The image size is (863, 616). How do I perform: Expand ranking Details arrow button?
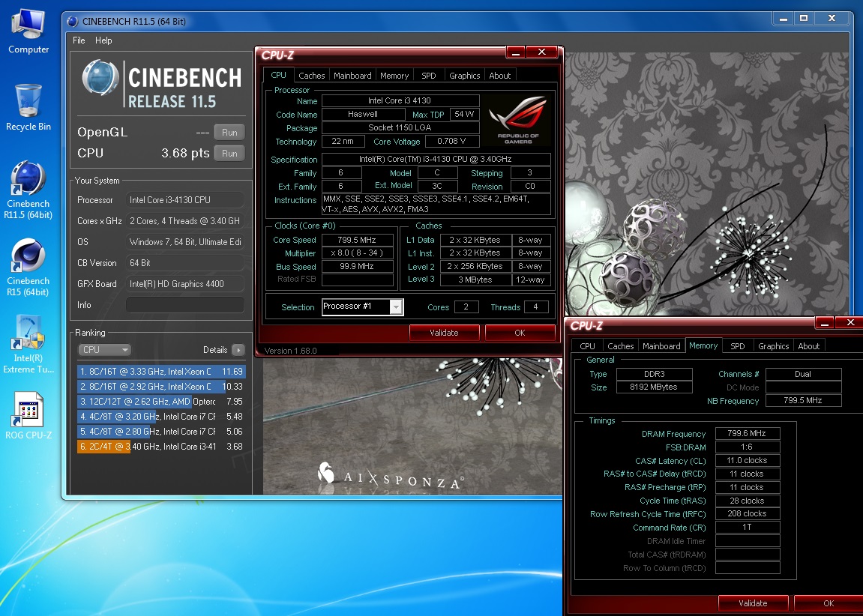coord(238,350)
